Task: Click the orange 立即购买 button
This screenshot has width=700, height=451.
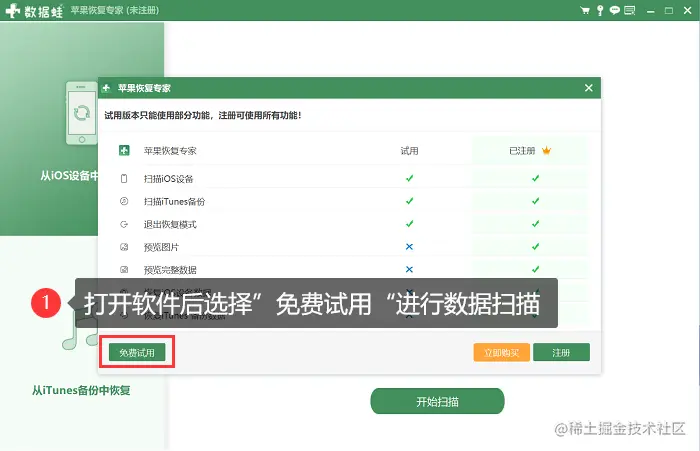Action: [x=501, y=352]
